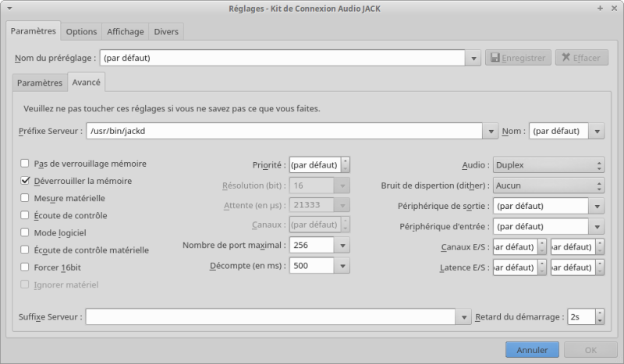This screenshot has height=364, width=624.
Task: Expand Nom du préréglage dropdown arrow
Action: (x=473, y=58)
